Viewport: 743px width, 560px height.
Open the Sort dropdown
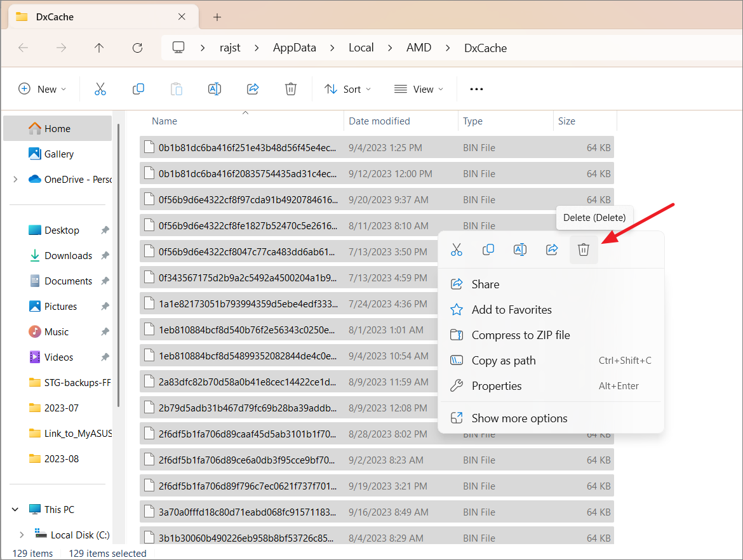pyautogui.click(x=347, y=89)
